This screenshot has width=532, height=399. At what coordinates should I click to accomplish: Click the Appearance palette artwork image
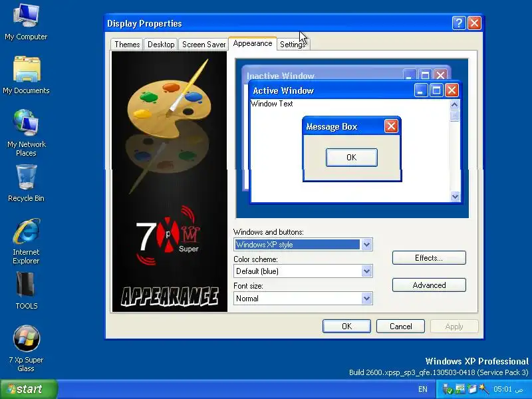pos(170,182)
